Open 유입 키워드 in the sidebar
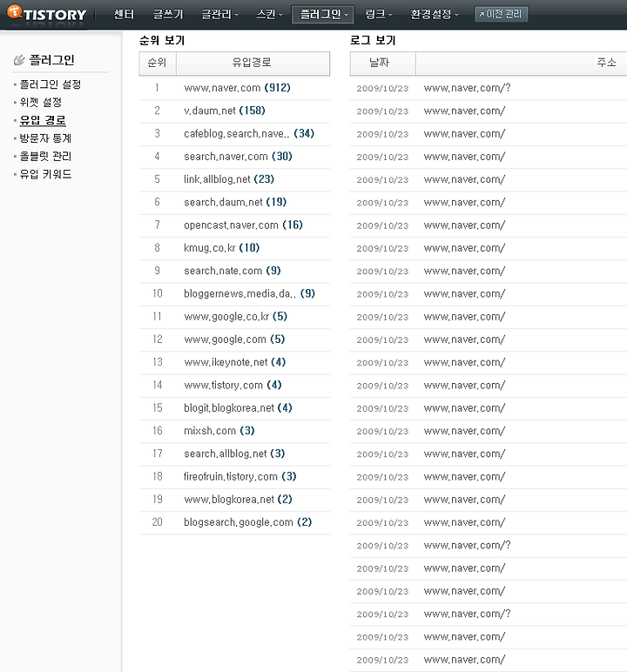 click(x=45, y=174)
